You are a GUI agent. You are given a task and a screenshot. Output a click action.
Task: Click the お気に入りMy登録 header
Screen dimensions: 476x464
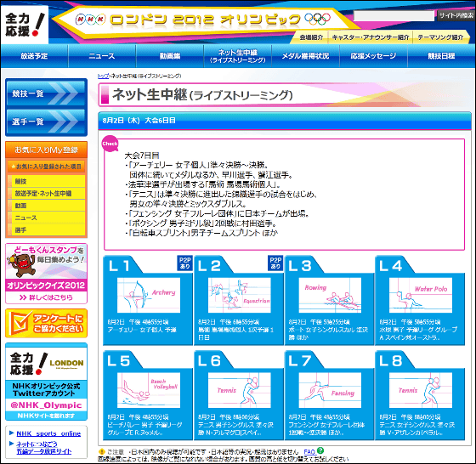46,150
